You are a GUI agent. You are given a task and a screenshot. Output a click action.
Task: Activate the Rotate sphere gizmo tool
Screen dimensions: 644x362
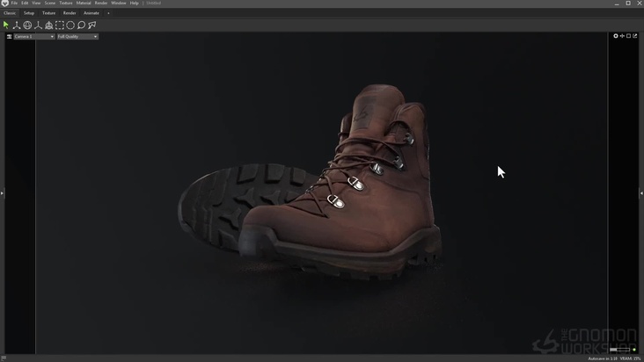[27, 25]
